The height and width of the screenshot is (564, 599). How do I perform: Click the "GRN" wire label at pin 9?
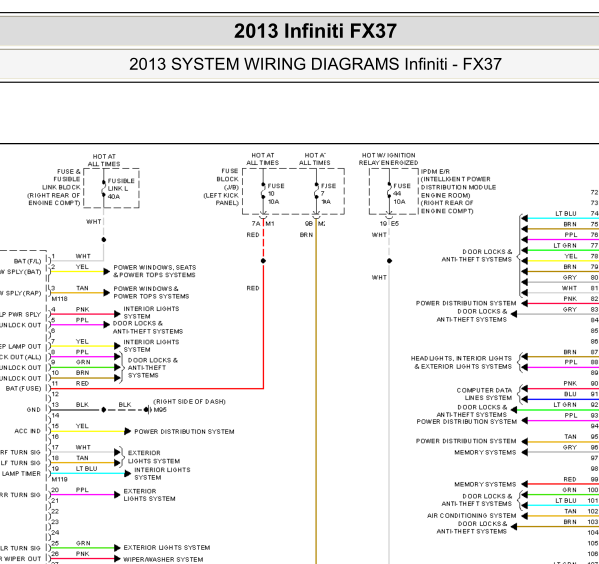click(x=83, y=362)
